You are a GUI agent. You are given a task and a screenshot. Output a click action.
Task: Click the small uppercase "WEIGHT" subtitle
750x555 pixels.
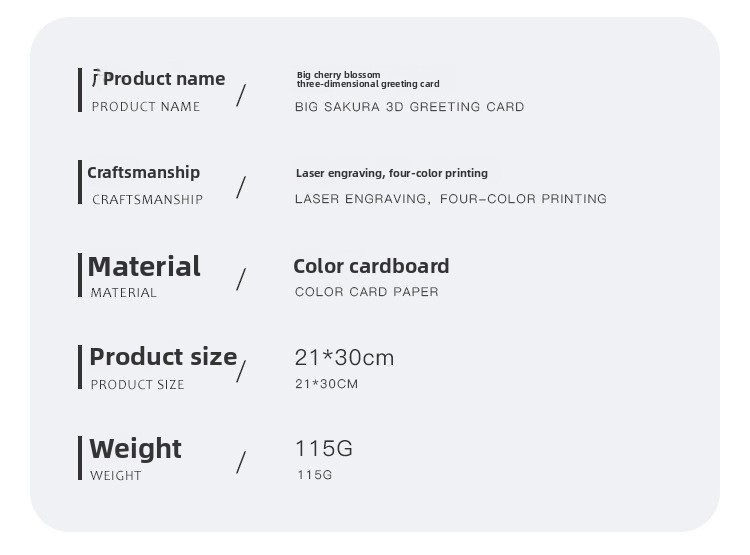116,475
